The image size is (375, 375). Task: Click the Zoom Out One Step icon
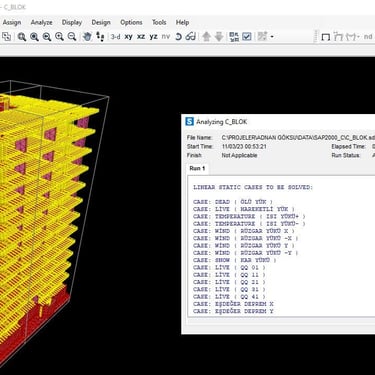point(72,37)
